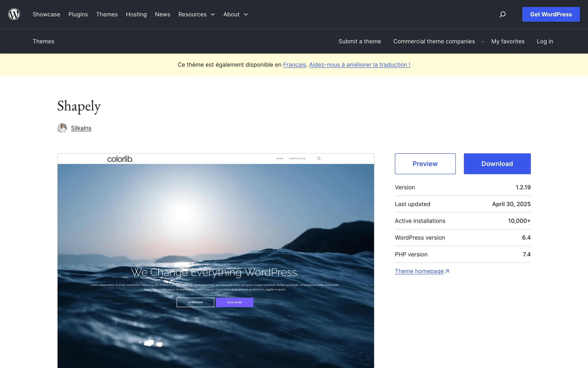Click the WordPress logo icon

(14, 14)
